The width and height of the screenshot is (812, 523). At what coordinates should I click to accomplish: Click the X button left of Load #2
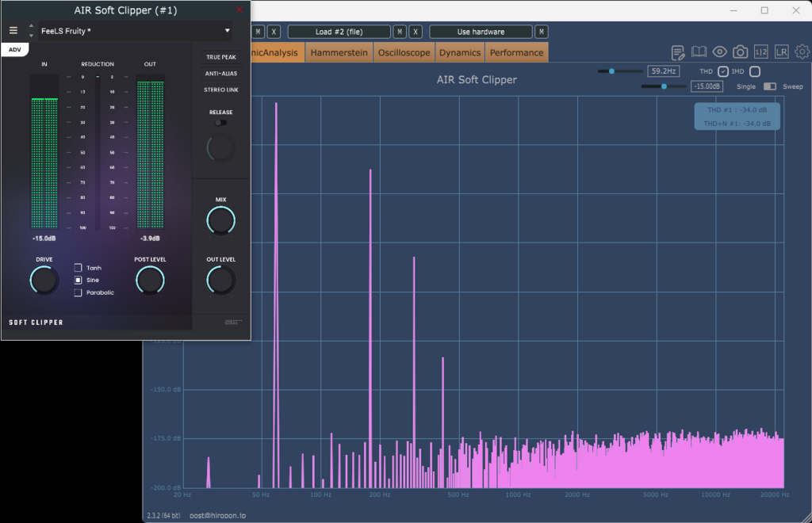(274, 32)
